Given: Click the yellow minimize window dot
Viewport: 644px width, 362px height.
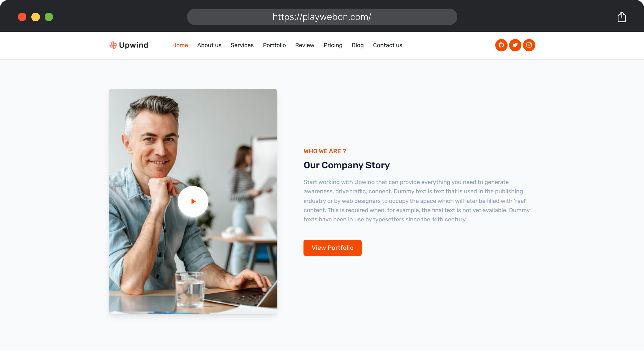Looking at the screenshot, I should tap(35, 17).
